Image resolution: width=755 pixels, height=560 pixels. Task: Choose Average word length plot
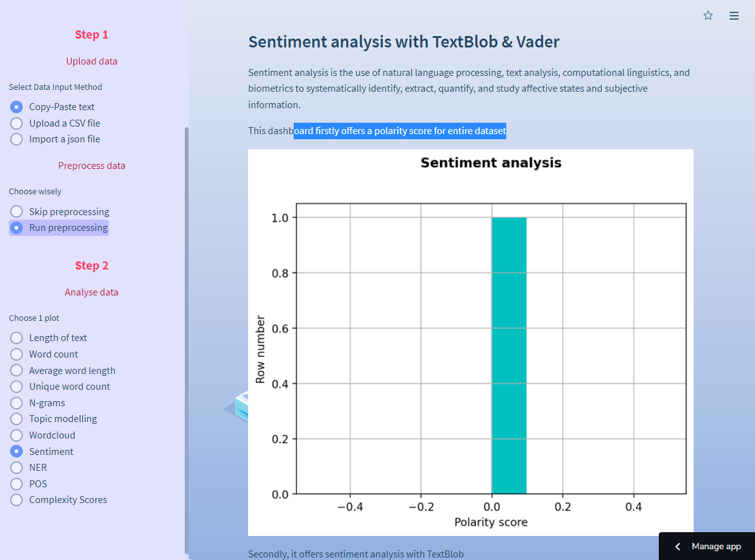point(17,371)
